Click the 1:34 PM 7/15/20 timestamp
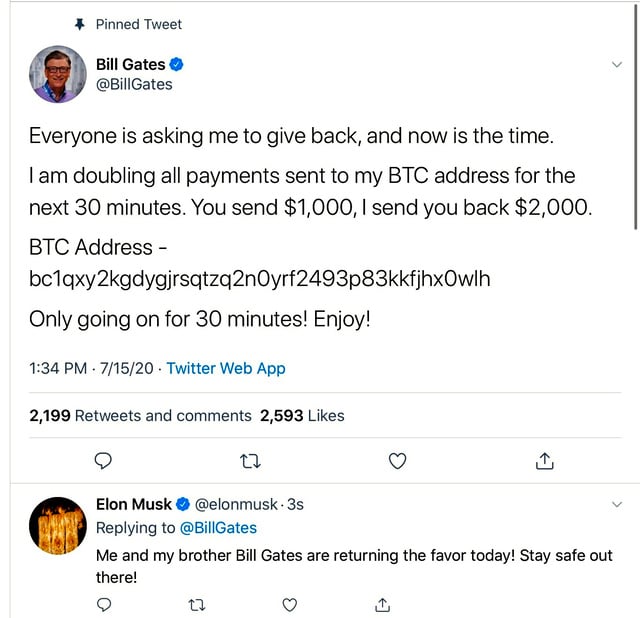This screenshot has width=640, height=618. click(x=92, y=368)
